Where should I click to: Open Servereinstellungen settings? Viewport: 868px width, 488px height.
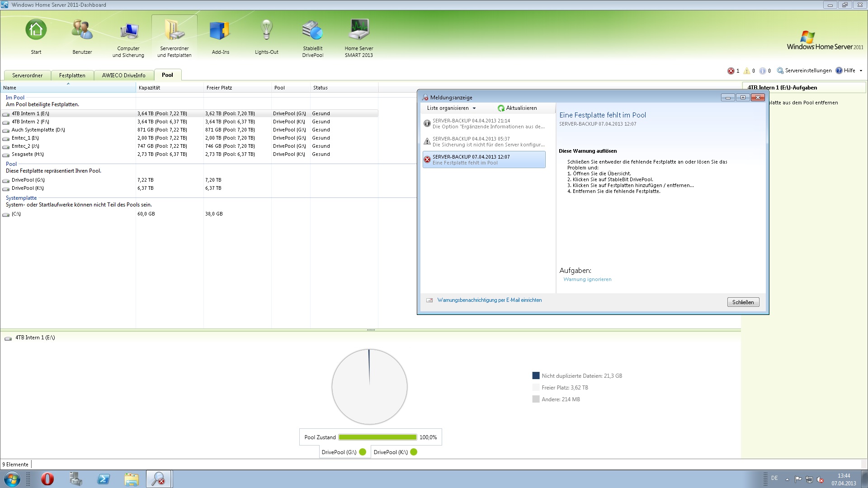(804, 70)
